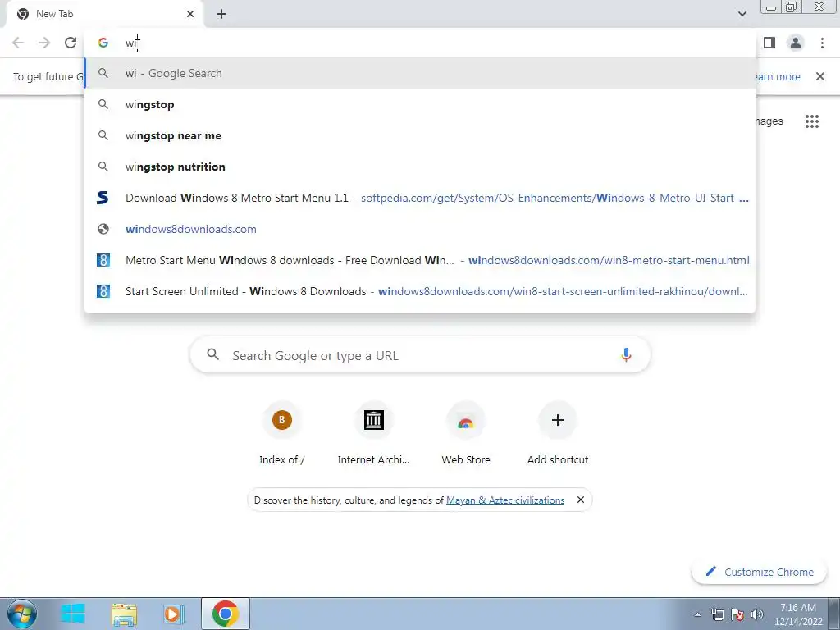The height and width of the screenshot is (630, 840).
Task: Show hidden tray icons arrow
Action: click(x=697, y=614)
